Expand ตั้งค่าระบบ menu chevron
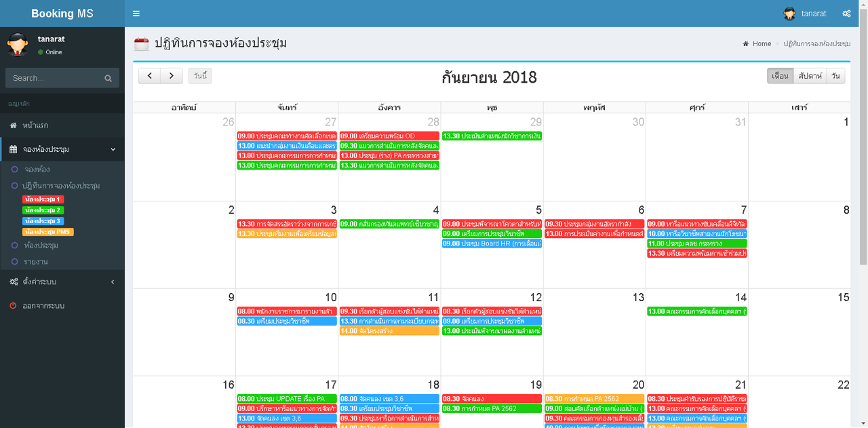This screenshot has width=868, height=428. pyautogui.click(x=113, y=281)
